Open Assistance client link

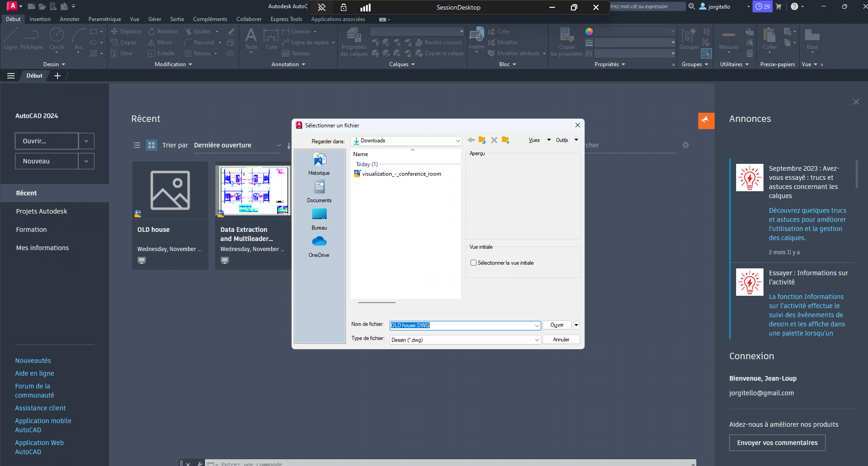(x=40, y=408)
